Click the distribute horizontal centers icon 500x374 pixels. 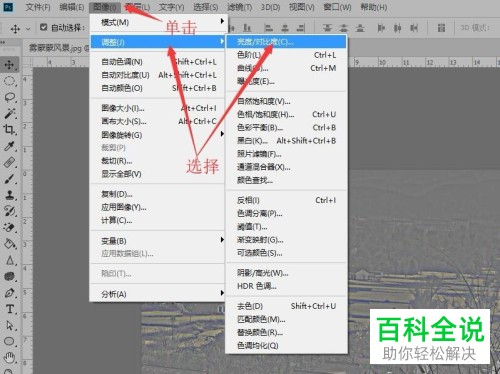pyautogui.click(x=397, y=28)
